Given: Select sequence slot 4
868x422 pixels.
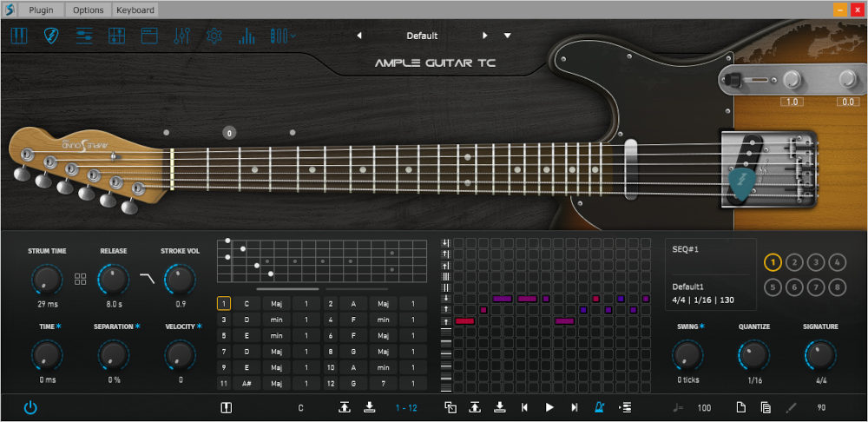Looking at the screenshot, I should coord(838,262).
